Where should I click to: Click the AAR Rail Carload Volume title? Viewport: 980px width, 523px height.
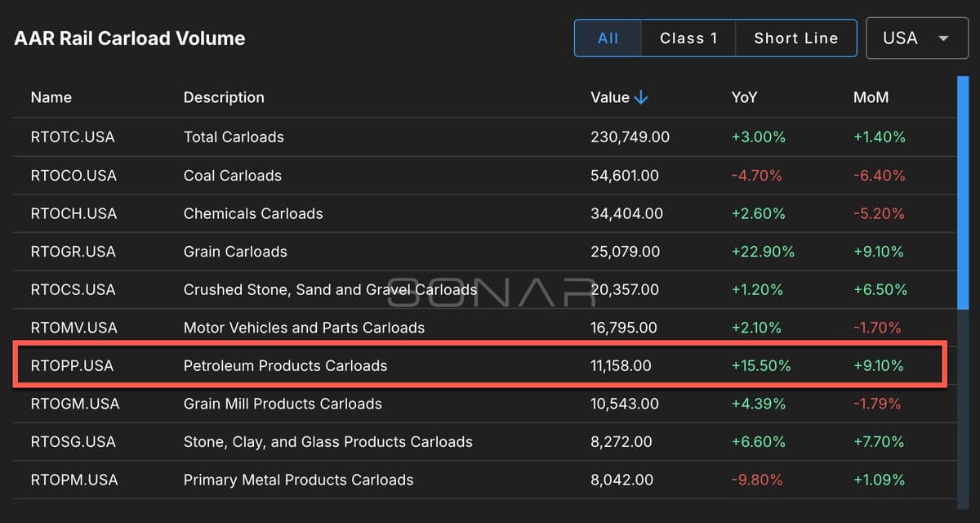click(130, 38)
